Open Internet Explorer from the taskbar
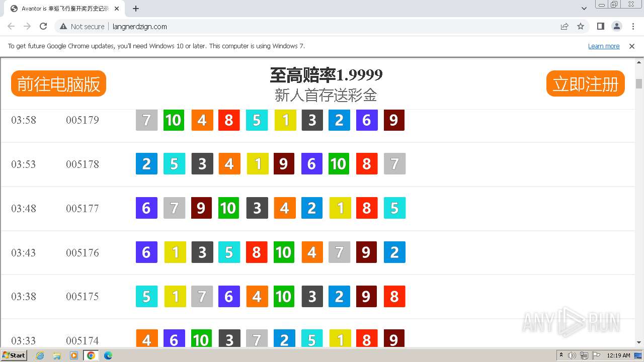The height and width of the screenshot is (362, 644). pyautogui.click(x=40, y=355)
